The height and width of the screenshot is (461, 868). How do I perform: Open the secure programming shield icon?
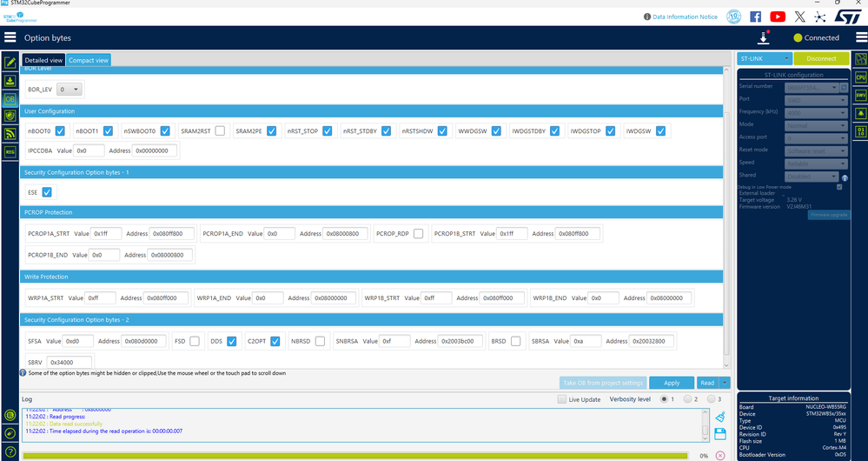[x=10, y=116]
